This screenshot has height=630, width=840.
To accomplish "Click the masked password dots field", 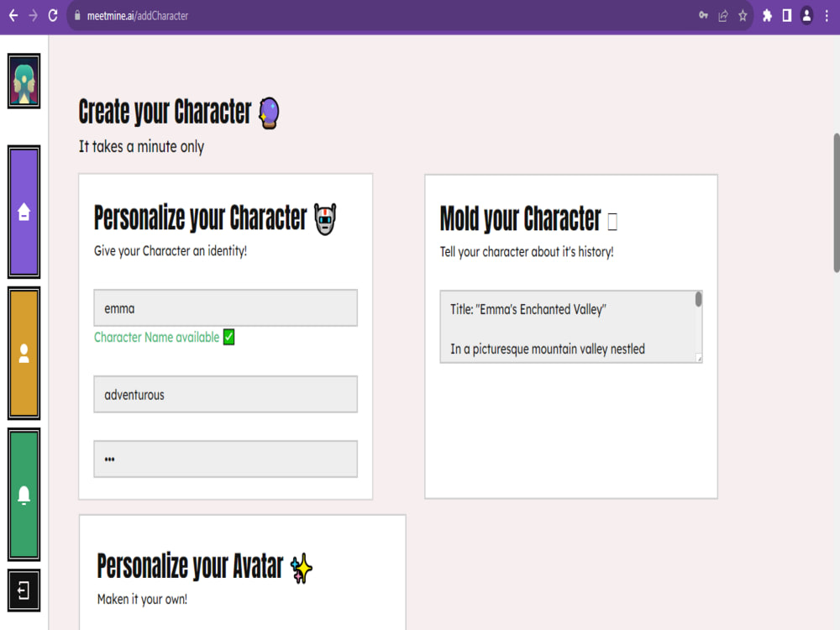I will [225, 459].
